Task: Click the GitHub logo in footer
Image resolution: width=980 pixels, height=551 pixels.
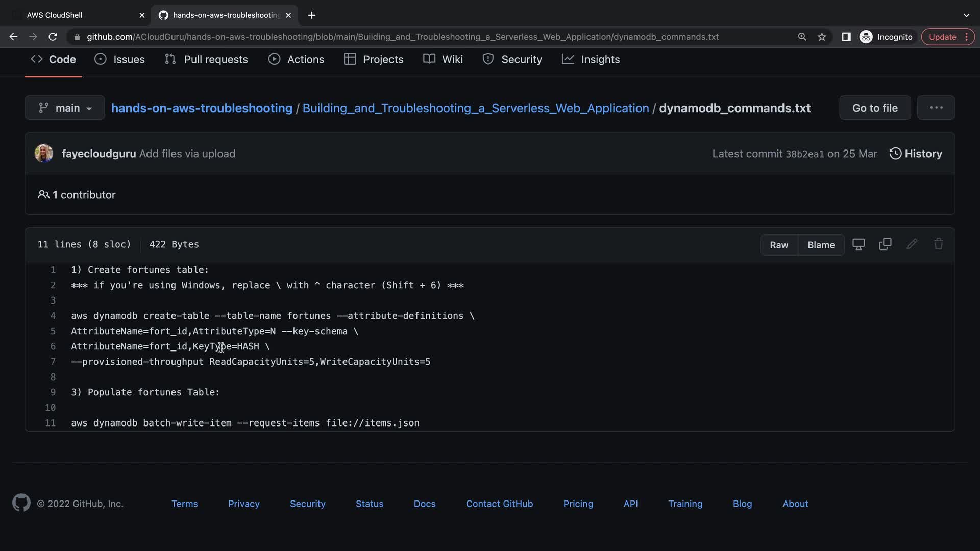Action: click(21, 503)
